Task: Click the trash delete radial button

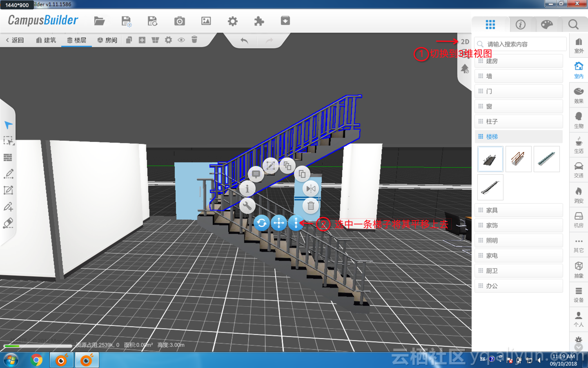Action: pos(311,206)
